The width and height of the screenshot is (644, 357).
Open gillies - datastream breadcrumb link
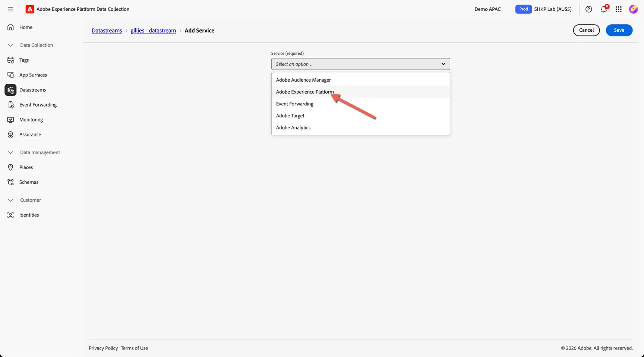tap(153, 31)
